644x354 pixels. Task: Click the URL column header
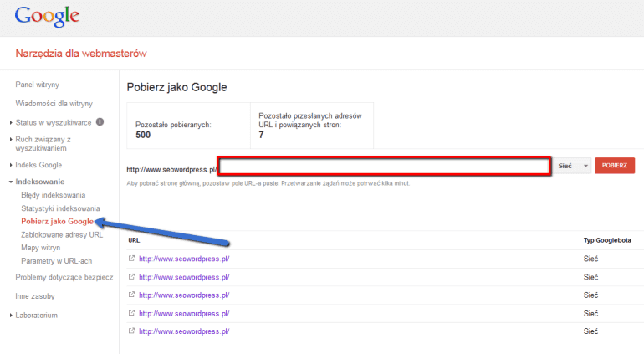[134, 240]
